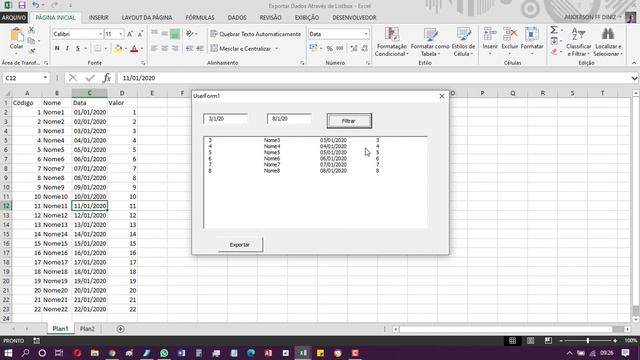The image size is (640, 360).
Task: Click the Format Painter brush icon
Action: click(x=31, y=51)
